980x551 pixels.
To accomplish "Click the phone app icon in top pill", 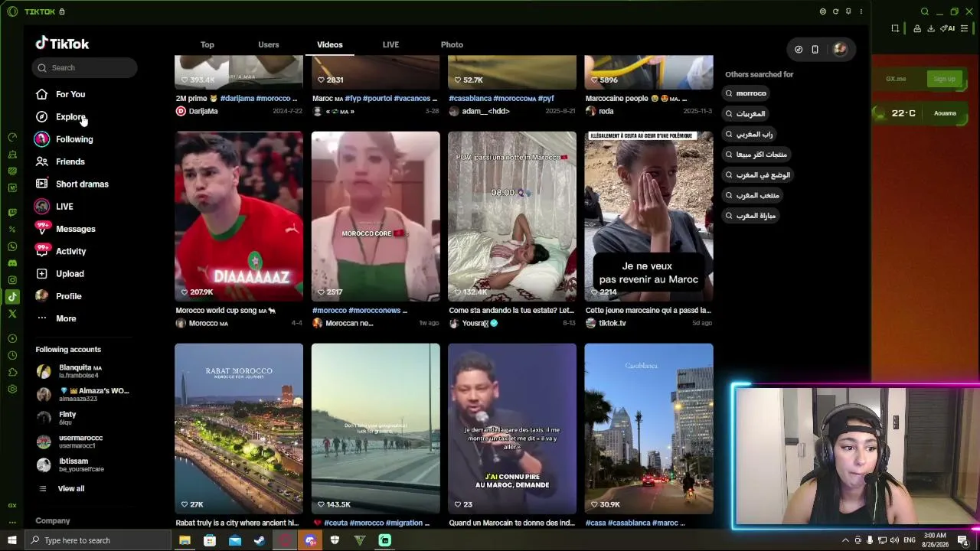I will pyautogui.click(x=815, y=50).
